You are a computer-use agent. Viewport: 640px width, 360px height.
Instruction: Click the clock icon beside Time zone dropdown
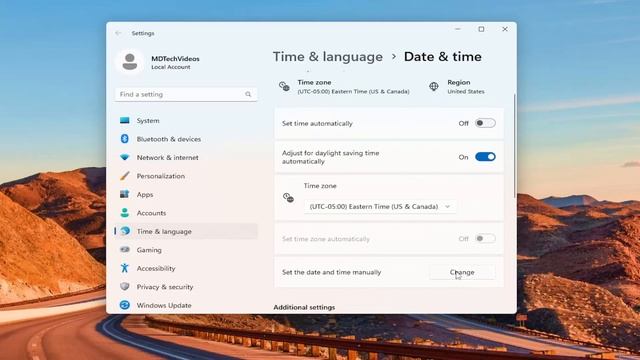(289, 198)
